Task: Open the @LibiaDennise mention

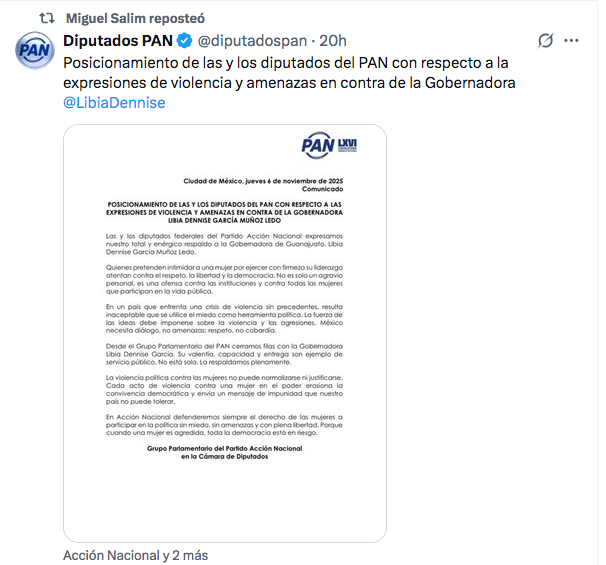Action: pyautogui.click(x=114, y=103)
